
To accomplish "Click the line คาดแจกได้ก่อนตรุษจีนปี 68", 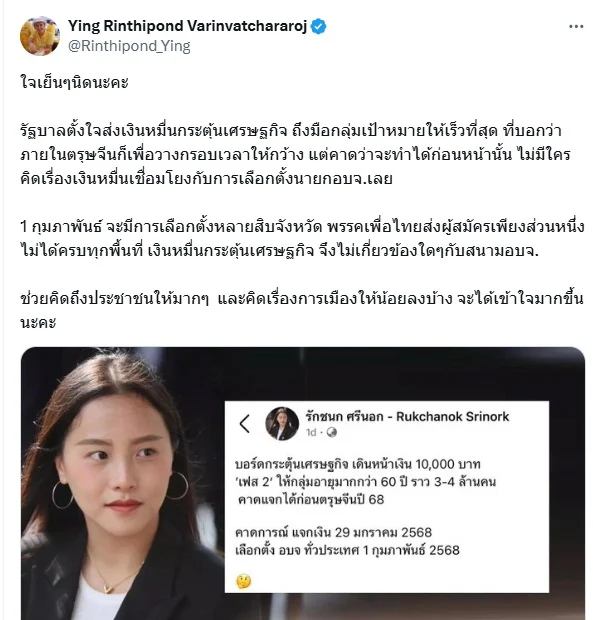I will tap(311, 499).
